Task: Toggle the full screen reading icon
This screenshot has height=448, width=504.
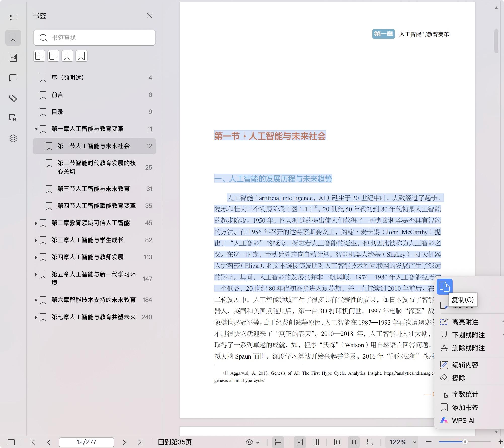Action: [x=354, y=442]
